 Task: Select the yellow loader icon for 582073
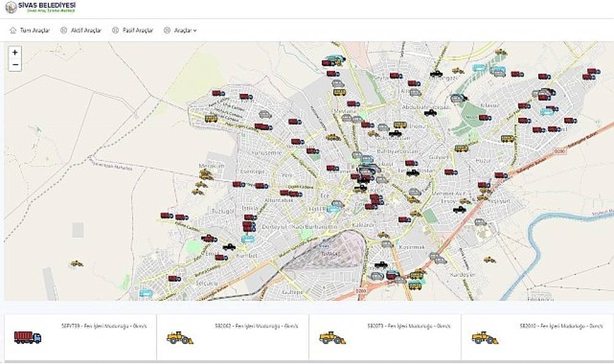(x=332, y=338)
